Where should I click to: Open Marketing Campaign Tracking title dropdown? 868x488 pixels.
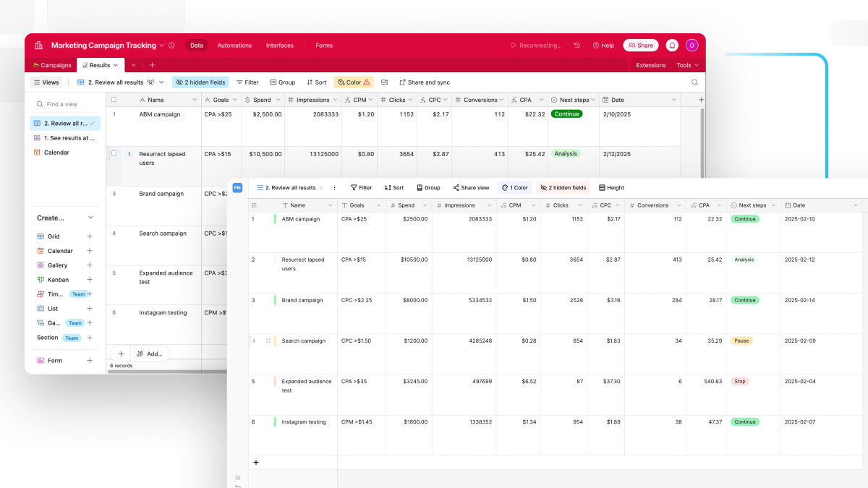pos(161,46)
